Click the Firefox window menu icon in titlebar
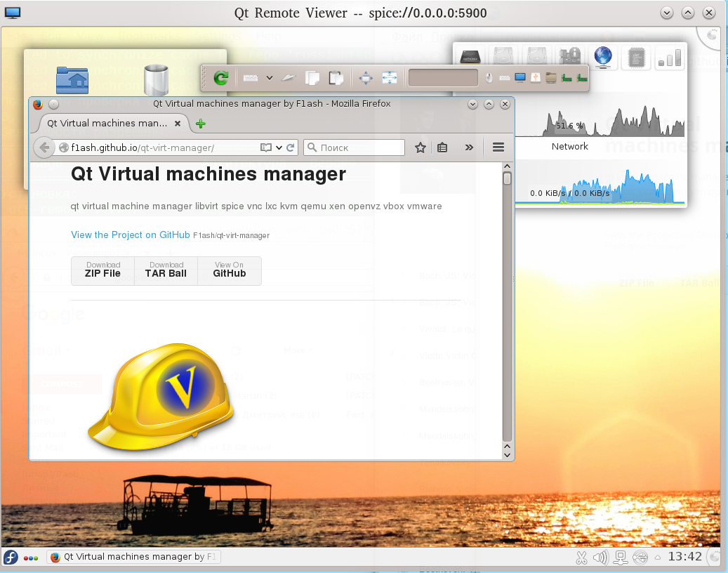Viewport: 728px width, 573px height. point(38,104)
